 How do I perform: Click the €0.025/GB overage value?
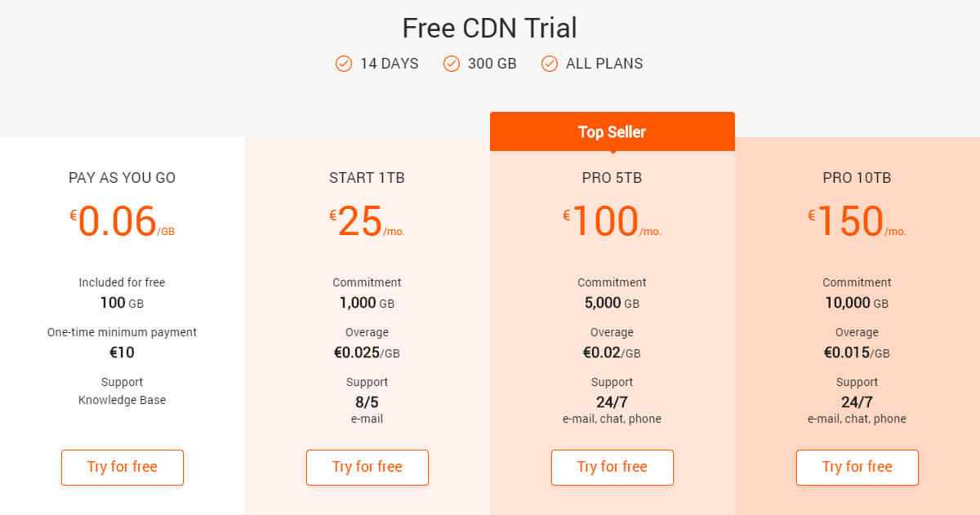click(x=367, y=353)
